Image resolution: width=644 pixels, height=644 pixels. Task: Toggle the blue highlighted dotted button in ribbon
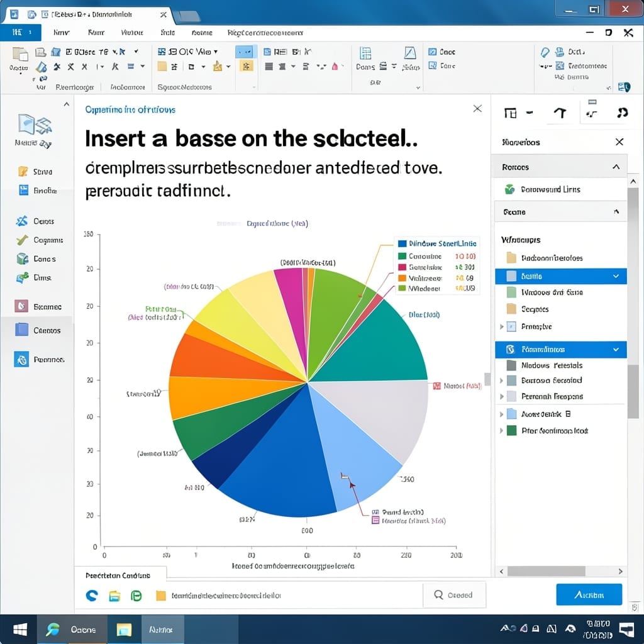point(246,52)
